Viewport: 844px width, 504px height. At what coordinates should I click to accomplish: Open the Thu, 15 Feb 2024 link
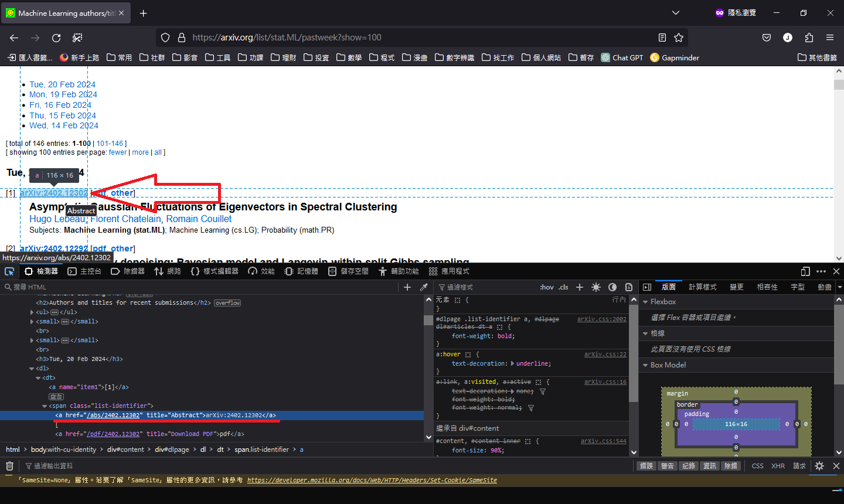pyautogui.click(x=63, y=115)
